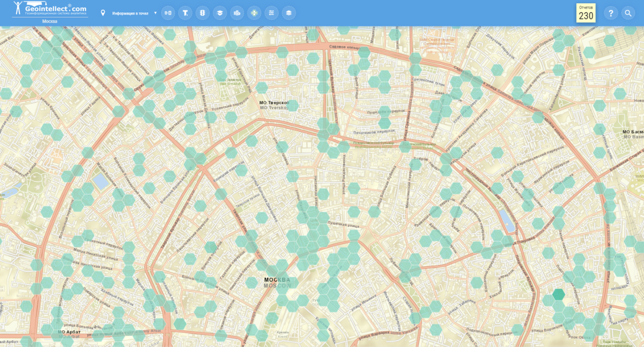Click the green medical cross icon
This screenshot has height=347, width=644.
254,13
